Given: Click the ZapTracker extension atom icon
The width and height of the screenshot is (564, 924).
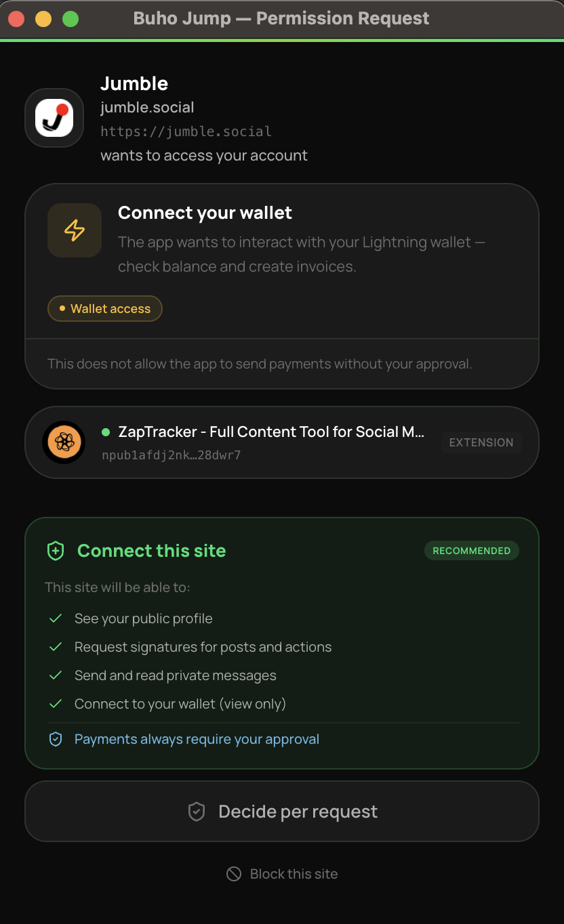Looking at the screenshot, I should (x=63, y=442).
